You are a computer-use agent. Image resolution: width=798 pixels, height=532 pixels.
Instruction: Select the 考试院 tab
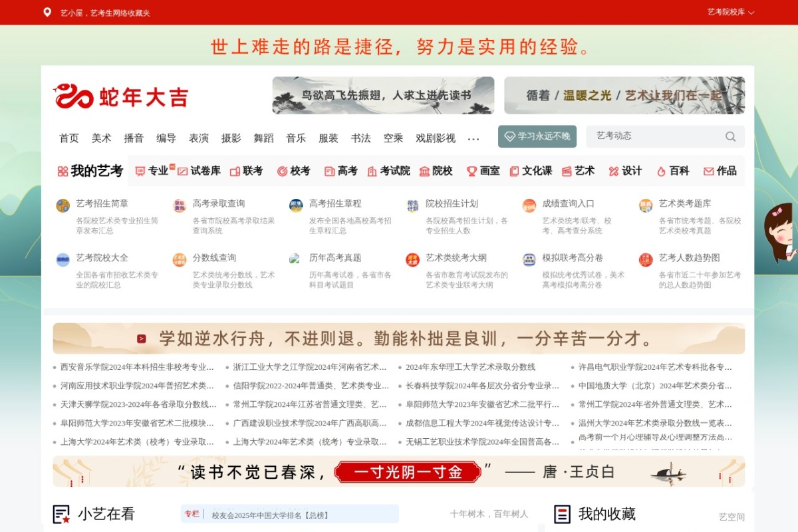[x=388, y=171]
